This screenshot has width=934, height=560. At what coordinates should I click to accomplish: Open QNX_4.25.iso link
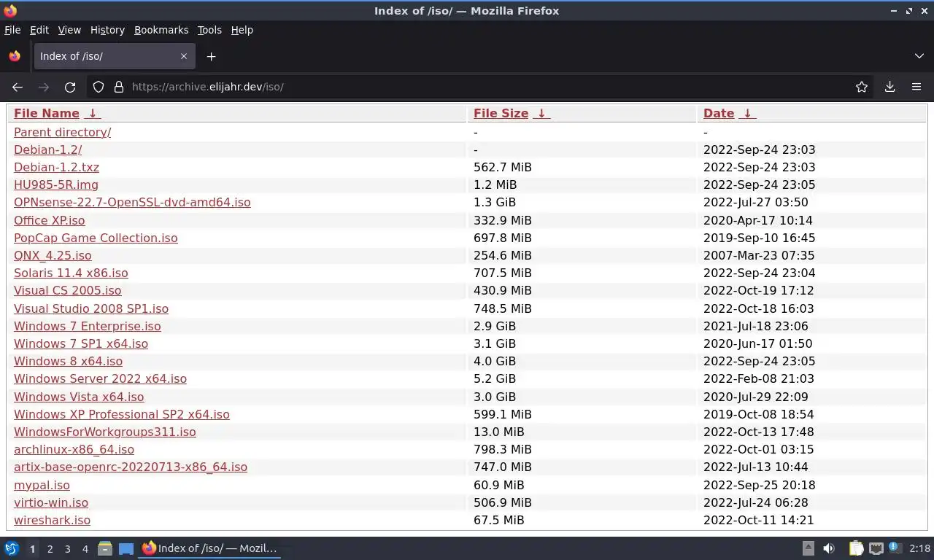coord(53,255)
